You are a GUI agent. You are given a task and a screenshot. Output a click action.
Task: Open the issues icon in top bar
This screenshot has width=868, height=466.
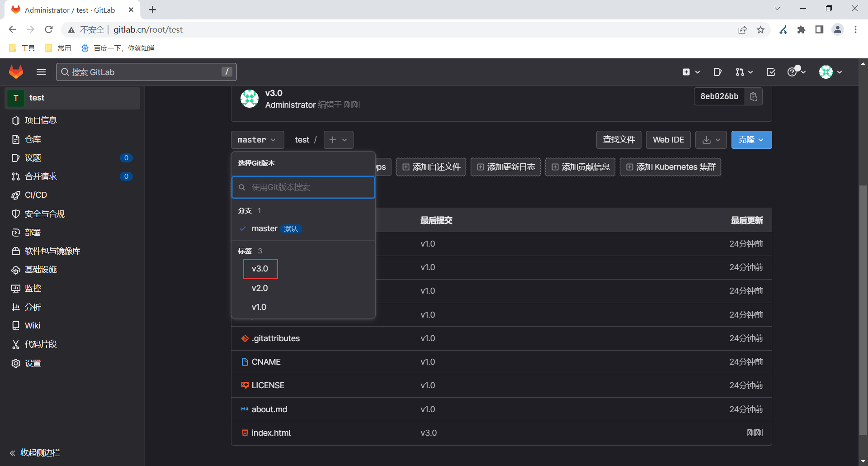[717, 72]
